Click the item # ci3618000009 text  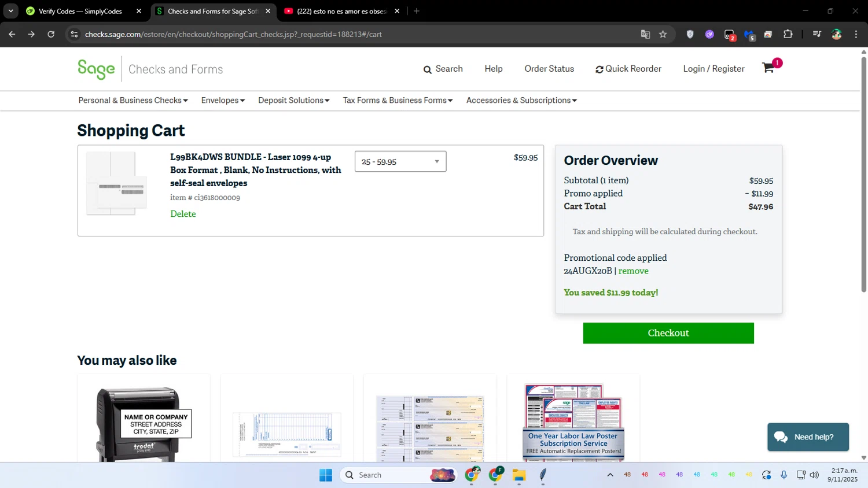point(205,198)
